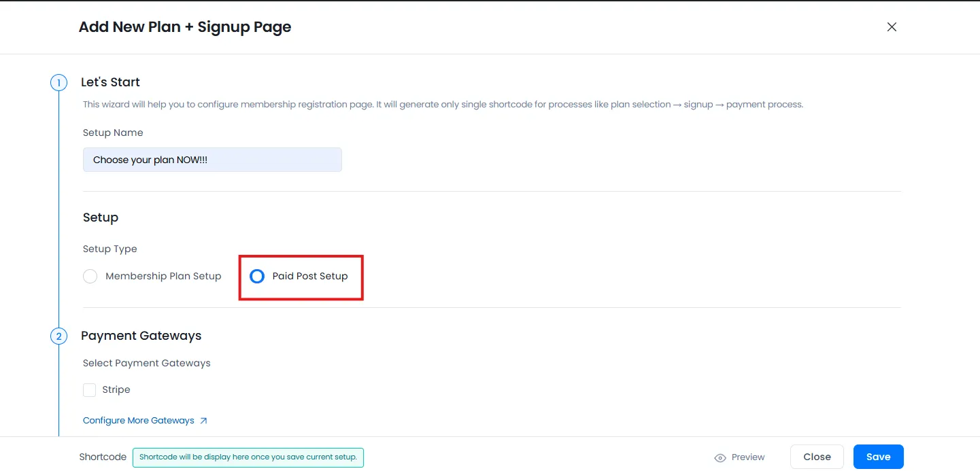Click the Let's Start section heading
Viewport: 980px width, 471px height.
pos(110,82)
